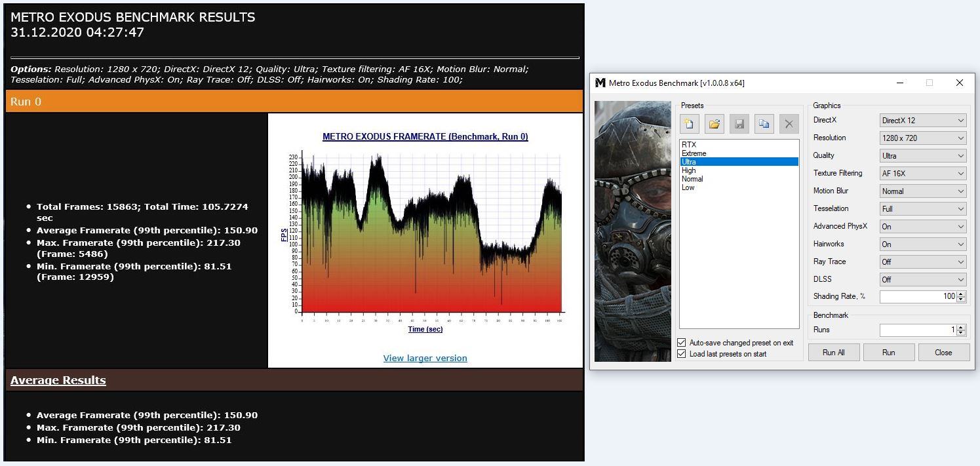The height and width of the screenshot is (466, 980).
Task: Open the Tesselation dropdown set to Full
Action: (x=923, y=209)
